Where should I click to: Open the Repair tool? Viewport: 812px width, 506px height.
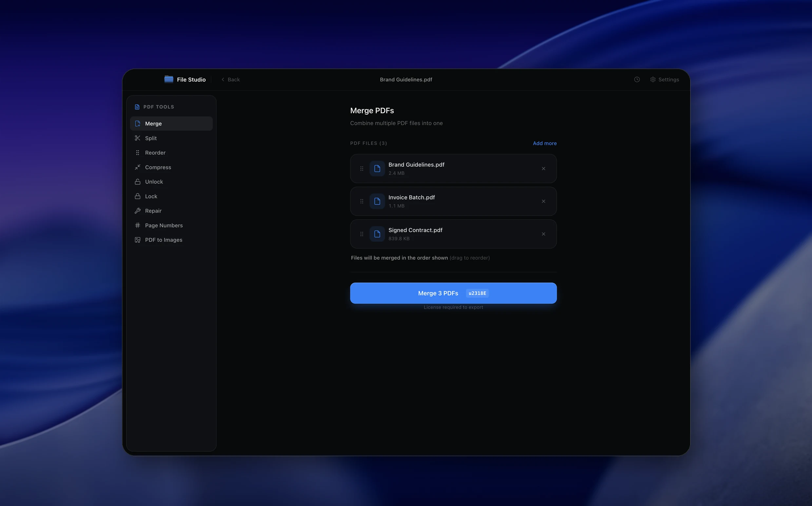[171, 211]
